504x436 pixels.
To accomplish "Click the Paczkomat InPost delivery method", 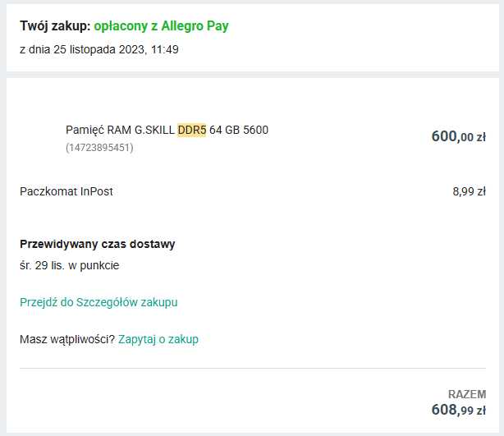I will click(66, 191).
